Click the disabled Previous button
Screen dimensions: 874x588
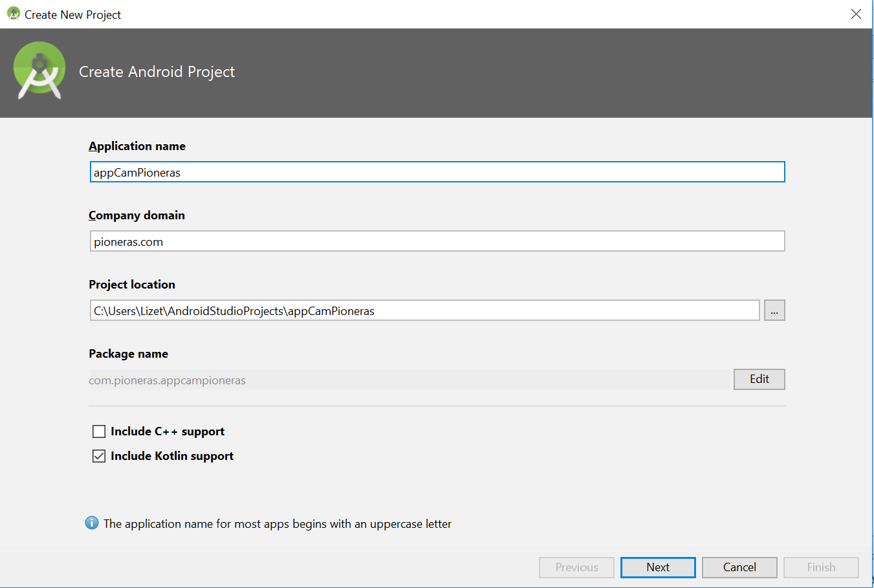pos(576,567)
